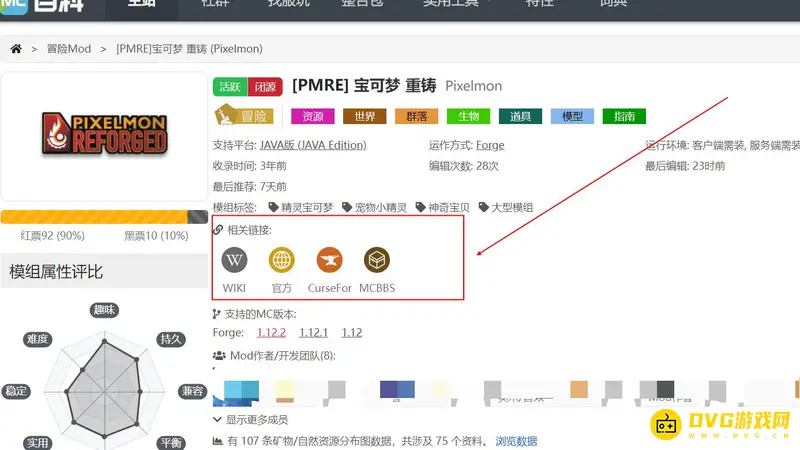Open the 官方 globe website icon

click(x=282, y=261)
